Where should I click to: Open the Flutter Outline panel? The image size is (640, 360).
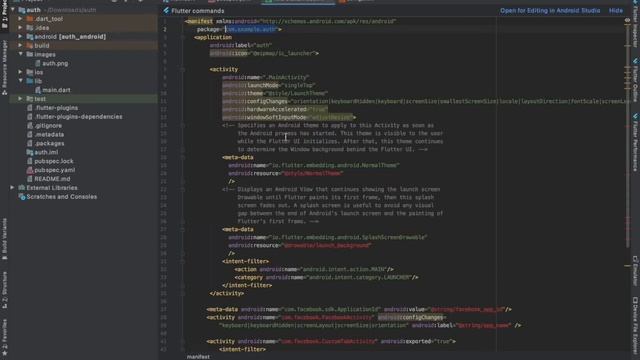635,80
